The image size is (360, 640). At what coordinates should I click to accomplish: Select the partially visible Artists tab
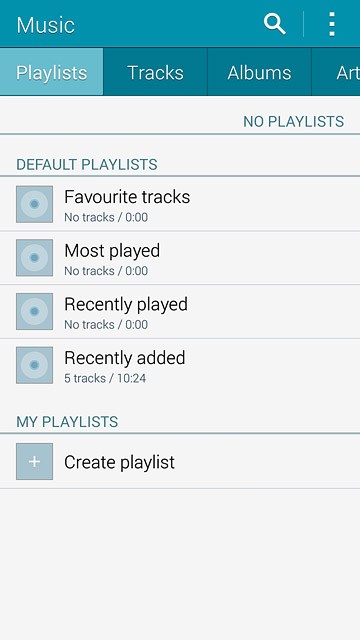336,72
